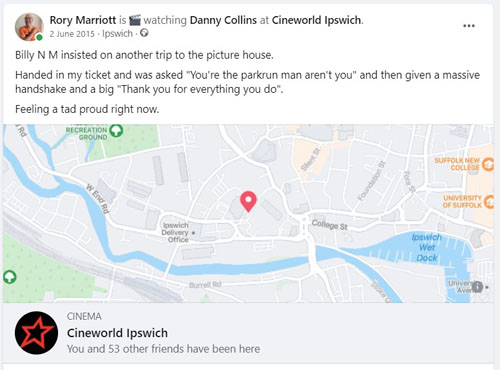Image resolution: width=500 pixels, height=370 pixels.
Task: Click the College St label on map
Action: [329, 225]
